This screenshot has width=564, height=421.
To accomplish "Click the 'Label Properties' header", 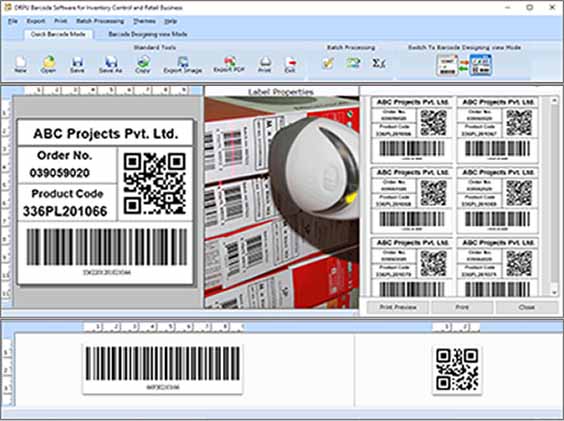I will [x=281, y=92].
